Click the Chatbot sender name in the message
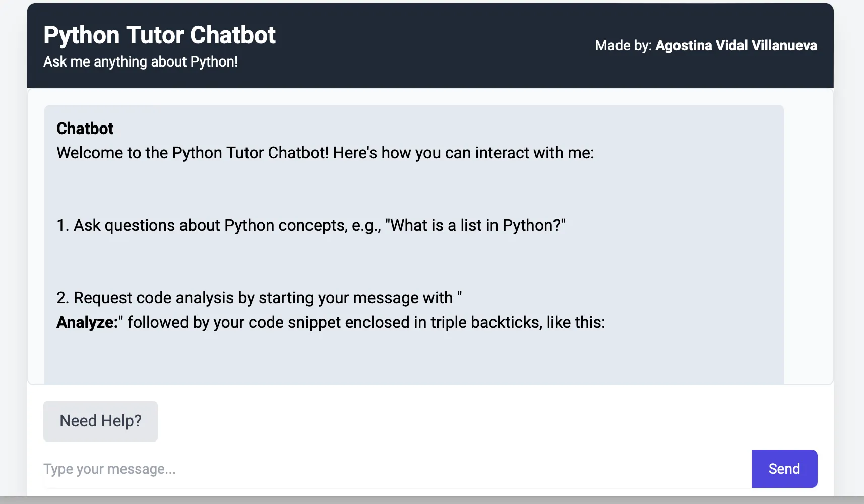 tap(85, 129)
